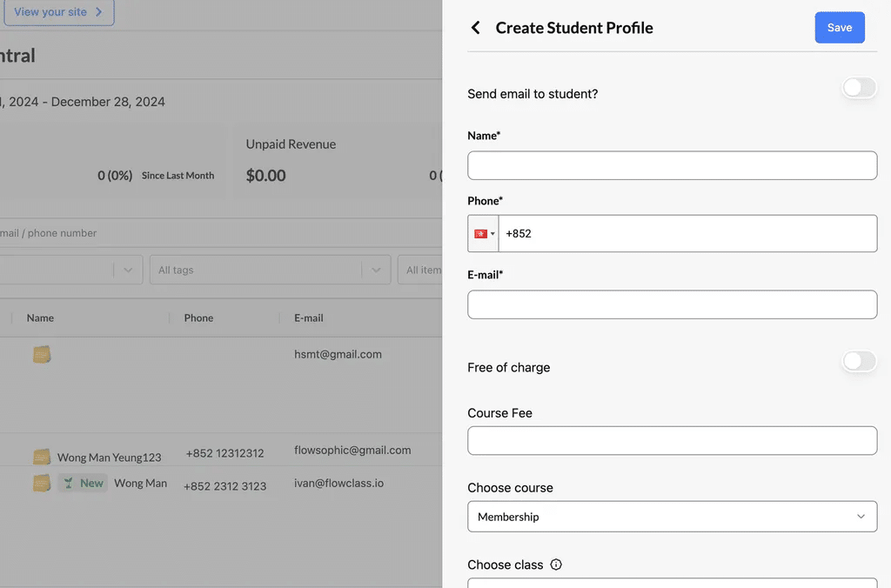Image resolution: width=891 pixels, height=588 pixels.
Task: Click the Phone number field with +852
Action: [687, 233]
